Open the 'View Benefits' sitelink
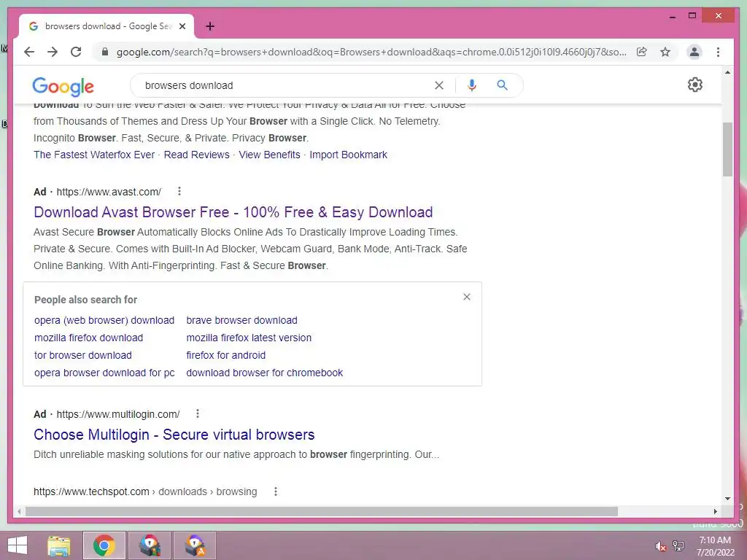The width and height of the screenshot is (747, 560). coord(270,155)
